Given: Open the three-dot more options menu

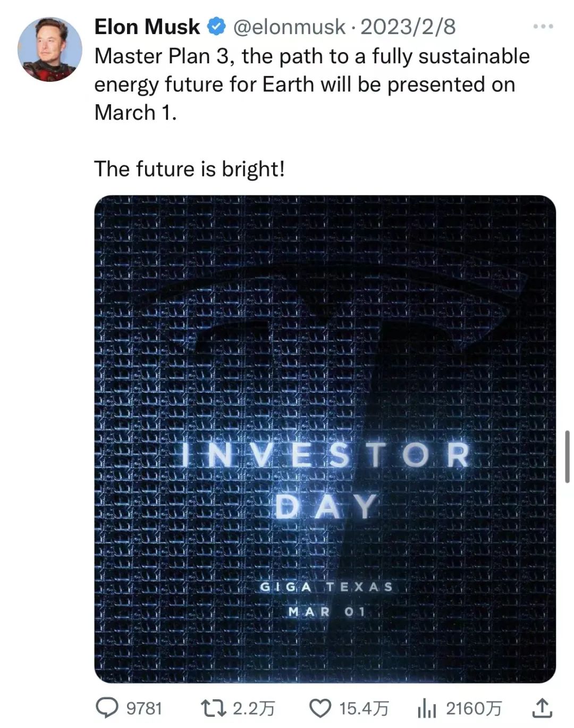Looking at the screenshot, I should [x=543, y=26].
